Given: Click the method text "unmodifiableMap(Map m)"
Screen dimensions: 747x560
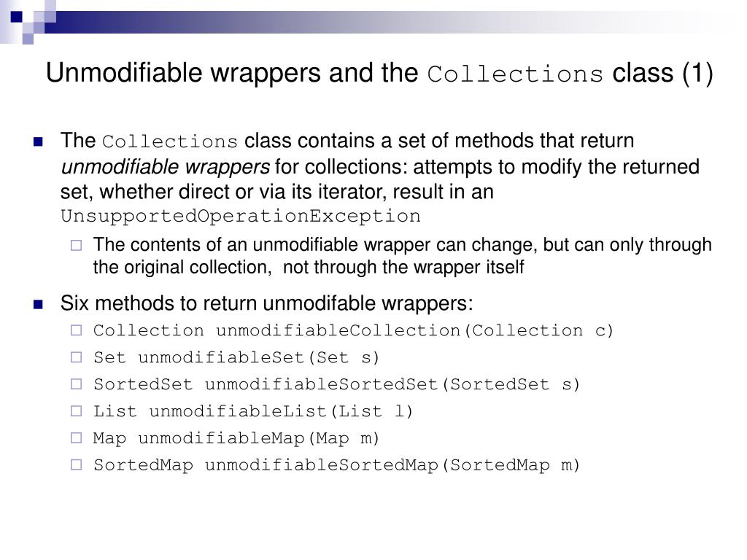Looking at the screenshot, I should (258, 438).
